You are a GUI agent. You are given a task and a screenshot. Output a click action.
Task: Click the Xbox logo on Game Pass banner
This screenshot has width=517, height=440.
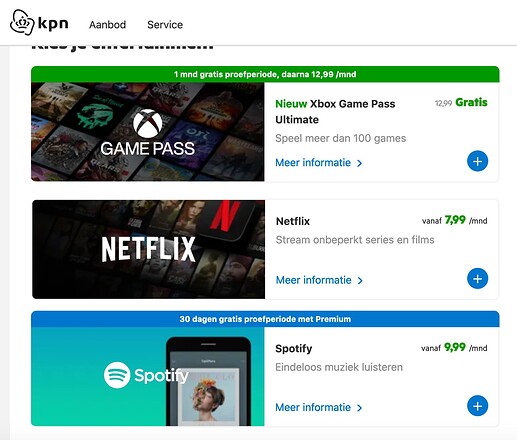click(148, 123)
